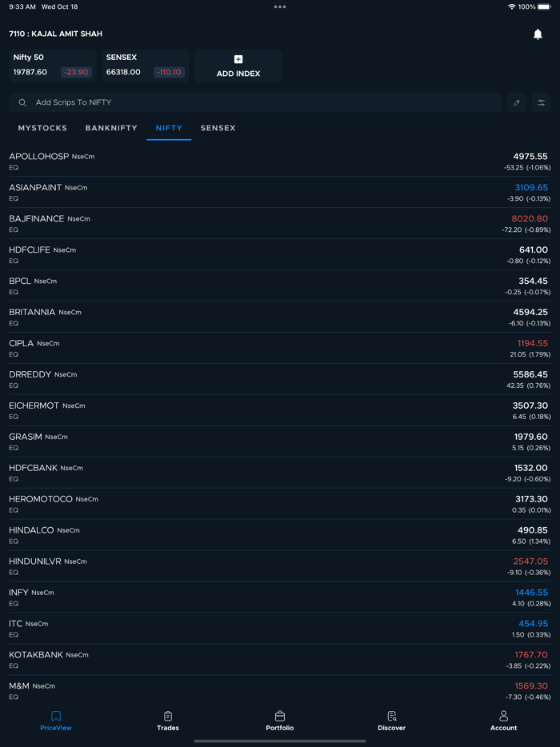Image resolution: width=560 pixels, height=747 pixels.
Task: Tap the search magnifier icon
Action: point(22,102)
